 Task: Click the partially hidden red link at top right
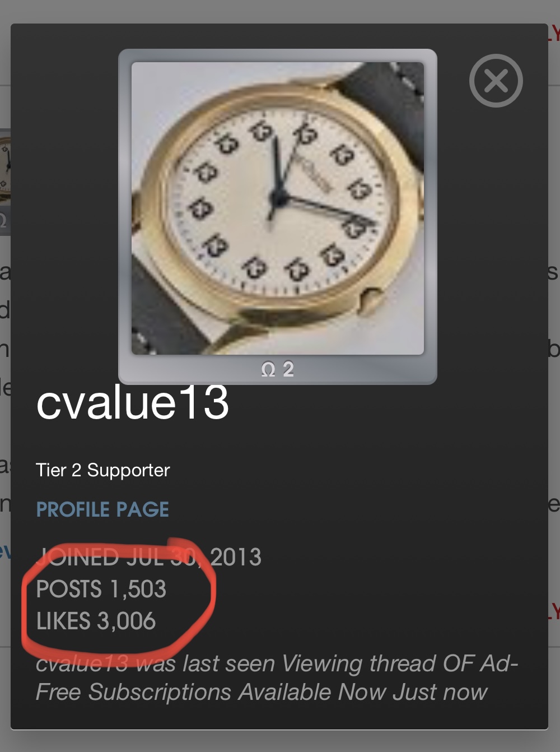point(554,34)
